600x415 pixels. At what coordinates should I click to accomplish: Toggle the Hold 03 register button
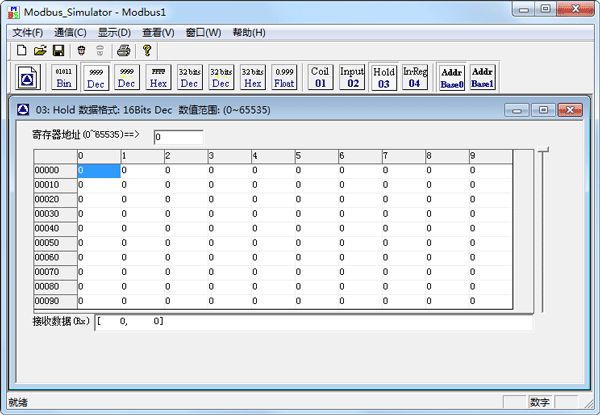383,77
